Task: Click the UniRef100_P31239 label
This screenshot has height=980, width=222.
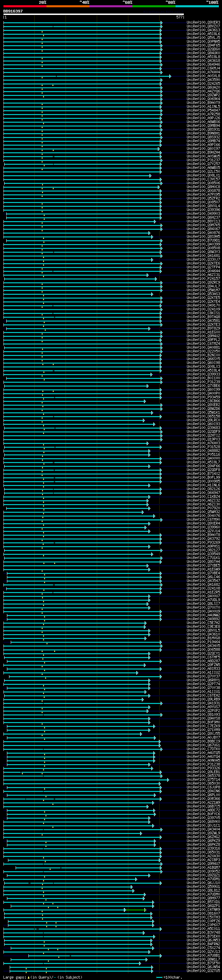Action: [203, 382]
